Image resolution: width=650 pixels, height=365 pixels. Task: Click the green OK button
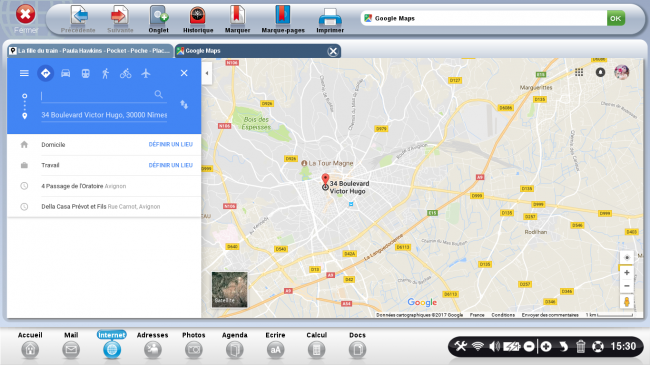click(616, 18)
